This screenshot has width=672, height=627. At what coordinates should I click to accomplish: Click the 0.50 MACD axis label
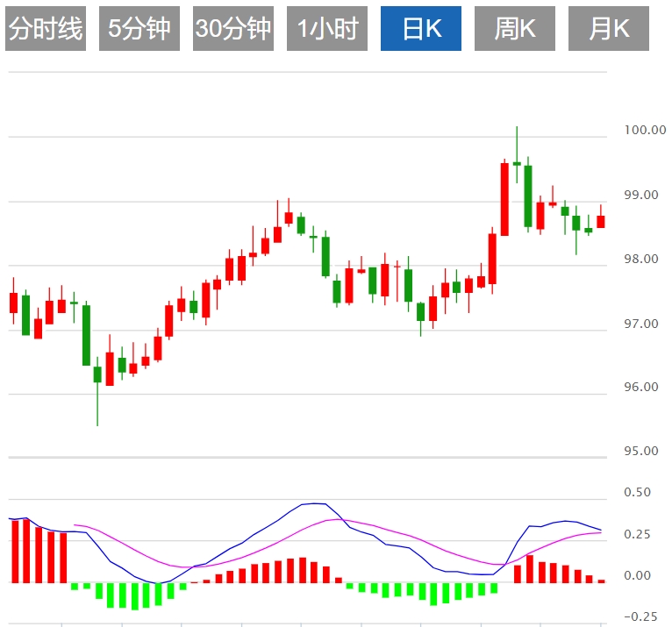coord(637,492)
